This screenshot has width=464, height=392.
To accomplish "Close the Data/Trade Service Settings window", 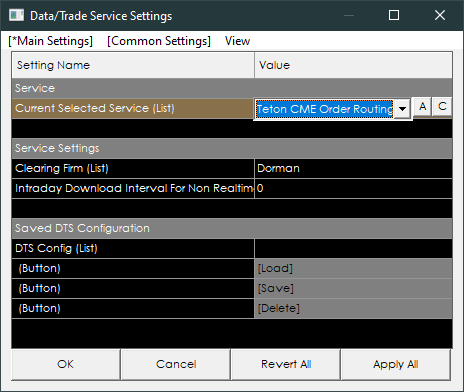I will click(440, 15).
